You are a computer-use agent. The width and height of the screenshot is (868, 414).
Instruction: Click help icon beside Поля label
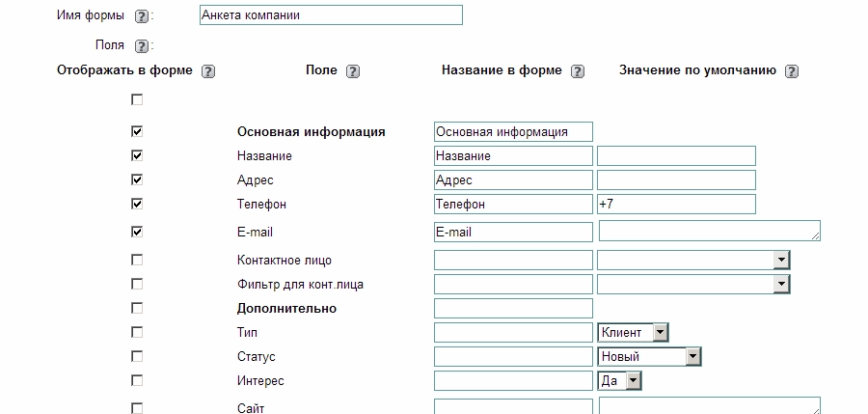(142, 45)
